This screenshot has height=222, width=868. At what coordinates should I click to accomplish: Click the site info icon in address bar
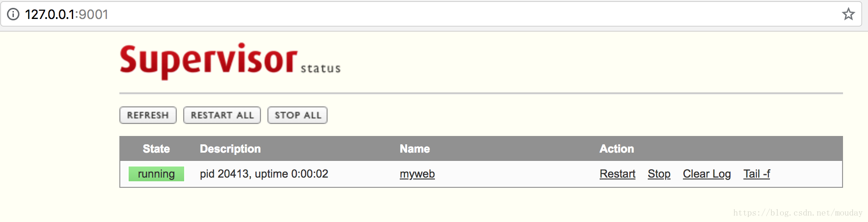(x=13, y=14)
